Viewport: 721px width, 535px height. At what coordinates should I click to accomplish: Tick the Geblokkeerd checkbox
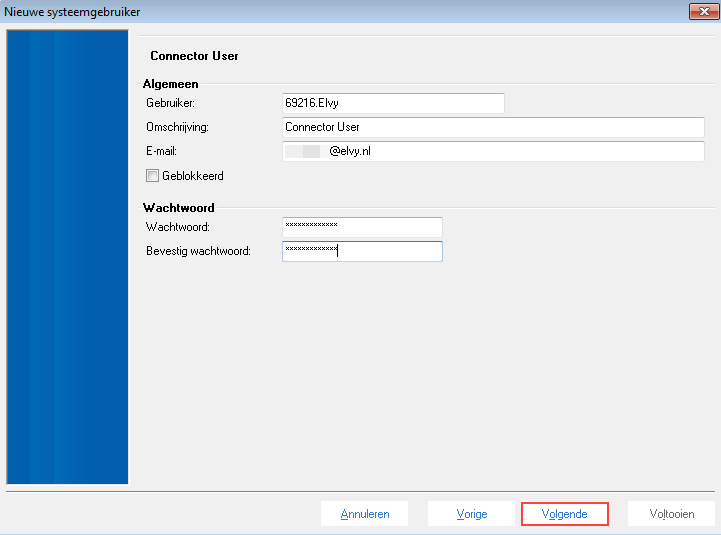[x=152, y=176]
